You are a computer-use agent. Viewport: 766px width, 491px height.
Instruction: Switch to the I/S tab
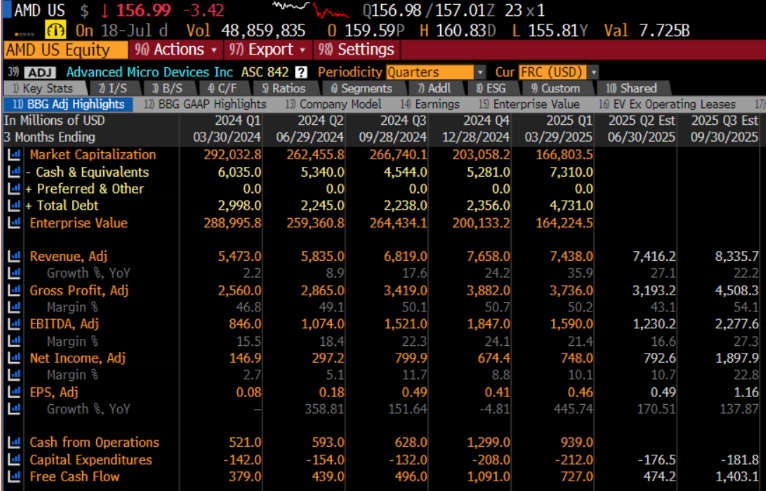[x=113, y=88]
